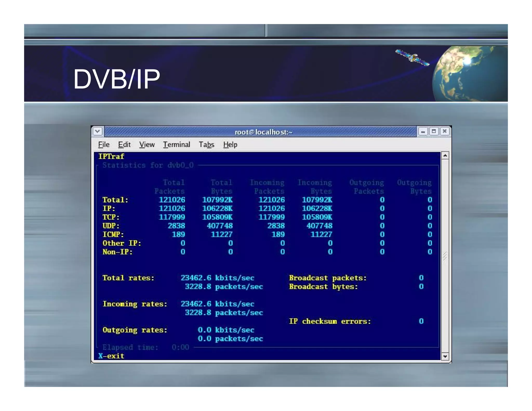Open the window menu arrow in title bar
The image size is (532, 411).
[x=98, y=131]
